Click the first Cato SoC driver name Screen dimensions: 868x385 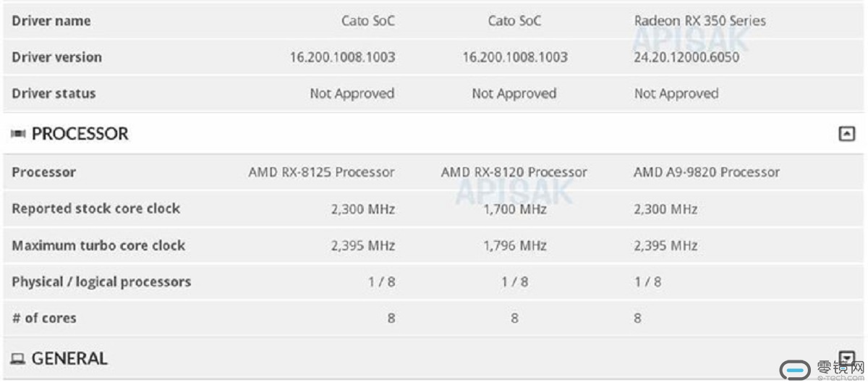[x=368, y=21]
